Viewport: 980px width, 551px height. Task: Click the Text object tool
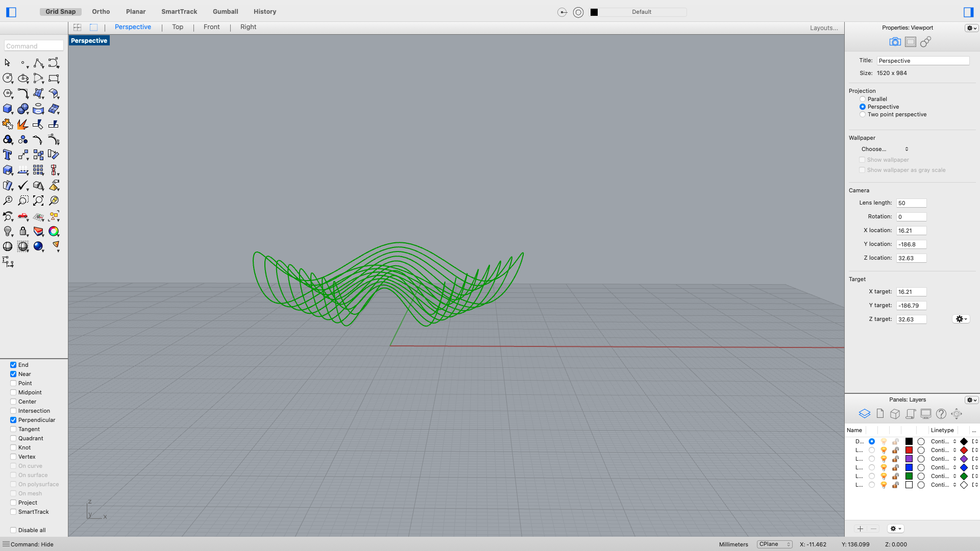[x=7, y=155]
